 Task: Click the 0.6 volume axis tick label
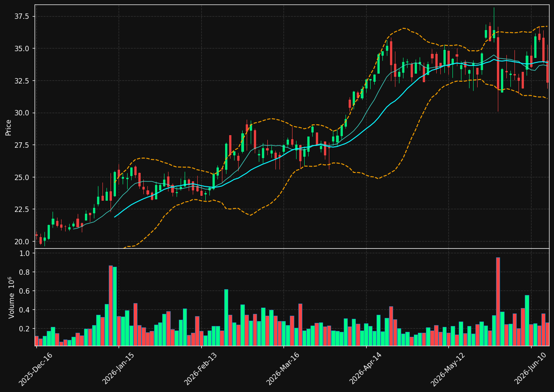pyautogui.click(x=24, y=291)
